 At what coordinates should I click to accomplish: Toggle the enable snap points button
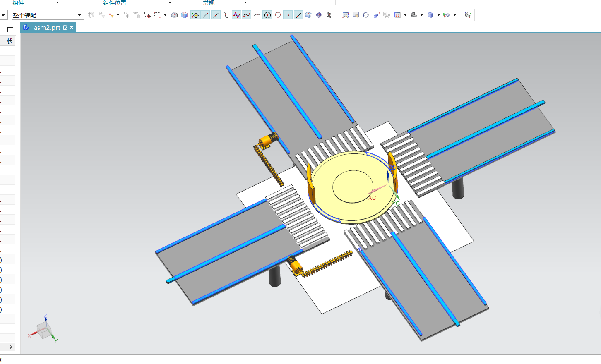click(x=195, y=15)
